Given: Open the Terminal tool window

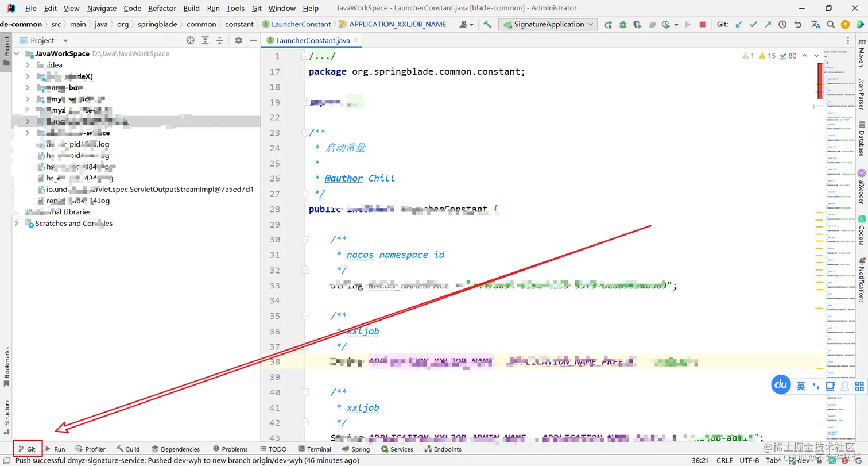Looking at the screenshot, I should (314, 449).
